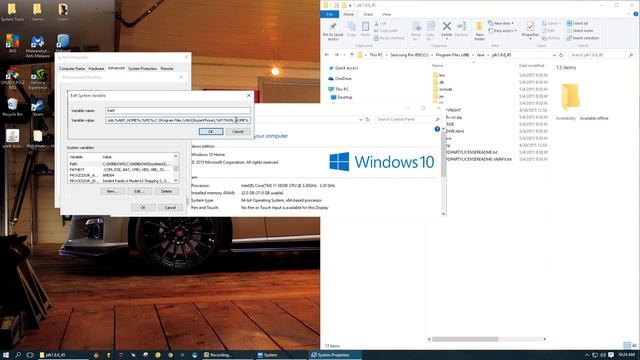Select the PATHEXT row in System variables

click(121, 169)
